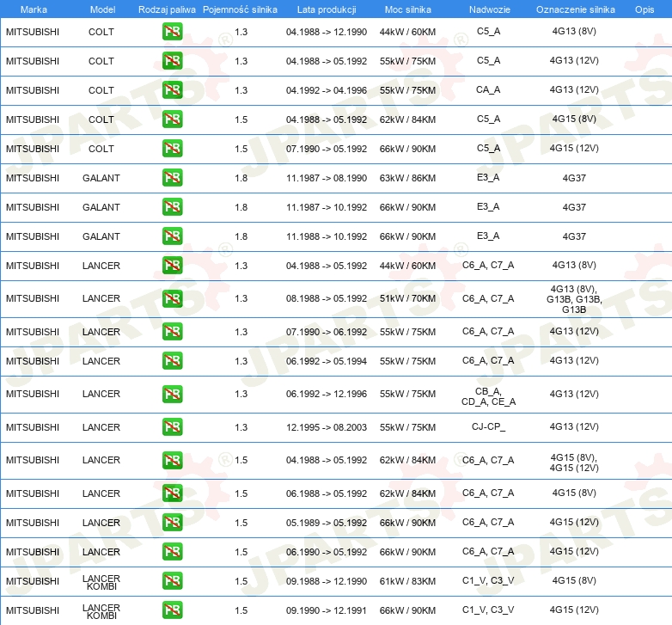Click the PB icon for Colt CA_A body row
This screenshot has height=625, width=672.
[x=172, y=90]
